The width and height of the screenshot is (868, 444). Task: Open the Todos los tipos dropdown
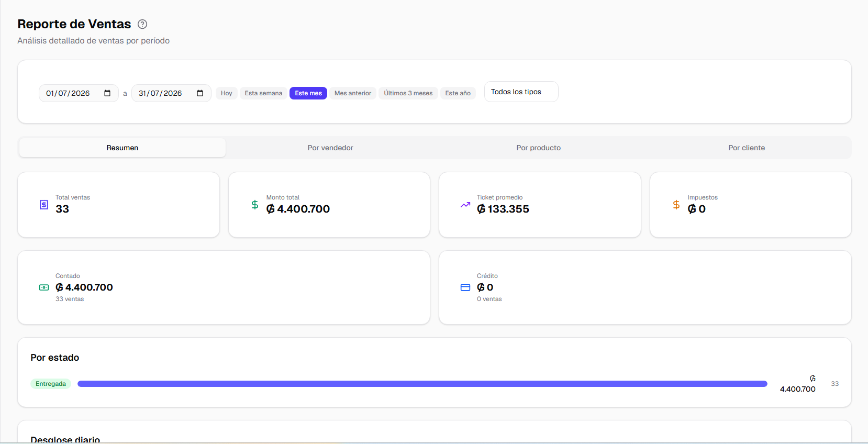click(521, 92)
